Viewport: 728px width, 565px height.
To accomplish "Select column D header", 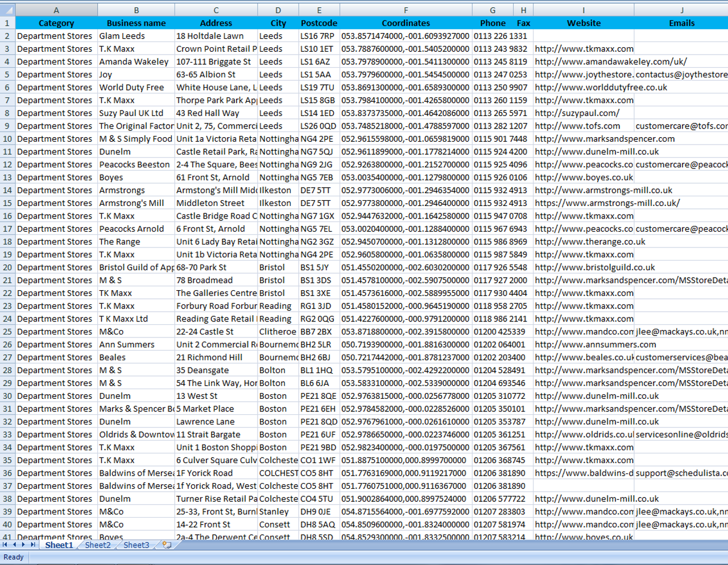I will pyautogui.click(x=278, y=10).
